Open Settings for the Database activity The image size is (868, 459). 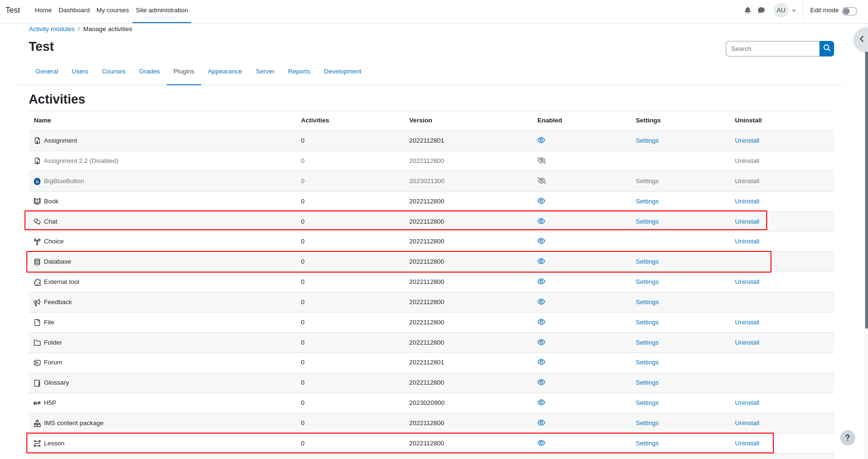pyautogui.click(x=647, y=262)
